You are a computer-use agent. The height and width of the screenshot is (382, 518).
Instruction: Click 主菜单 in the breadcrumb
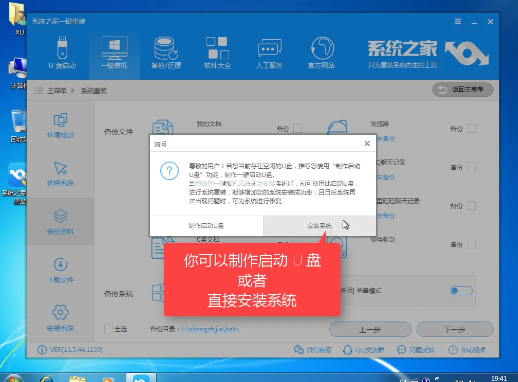pyautogui.click(x=57, y=91)
